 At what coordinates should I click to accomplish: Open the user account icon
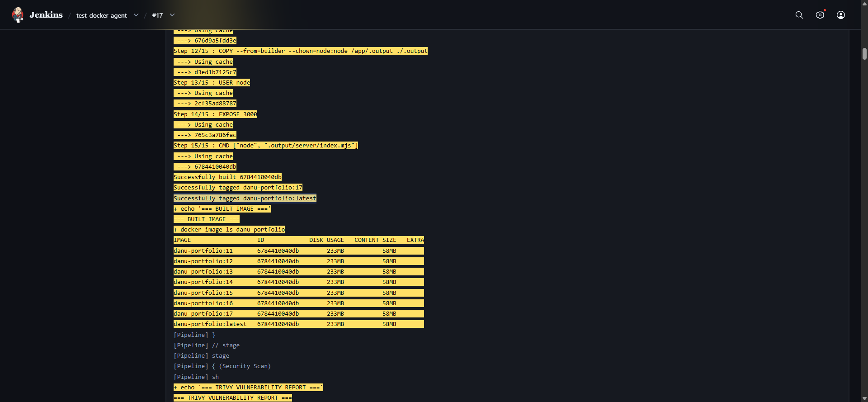coord(841,15)
